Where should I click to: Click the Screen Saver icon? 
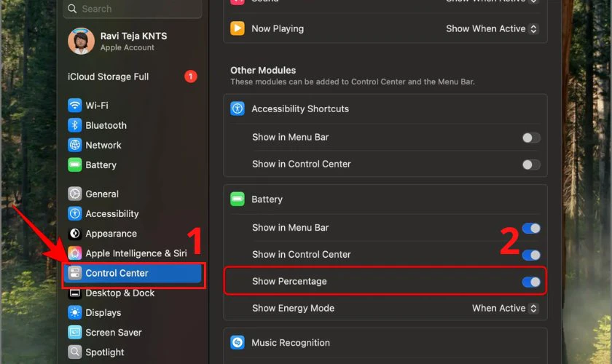tap(74, 333)
